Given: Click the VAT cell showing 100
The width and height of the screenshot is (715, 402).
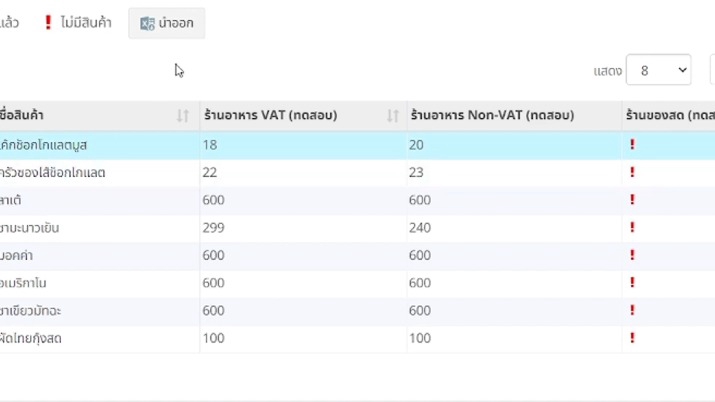Looking at the screenshot, I should pos(213,339).
